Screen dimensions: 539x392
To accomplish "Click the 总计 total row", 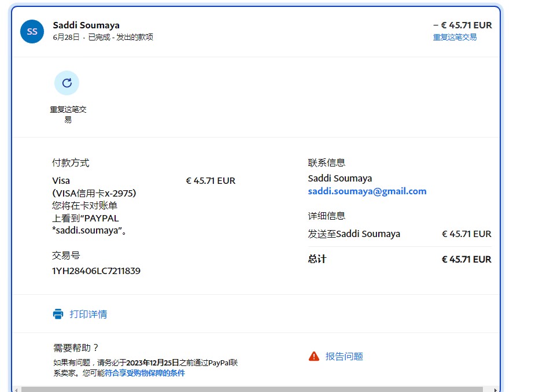I will [399, 259].
